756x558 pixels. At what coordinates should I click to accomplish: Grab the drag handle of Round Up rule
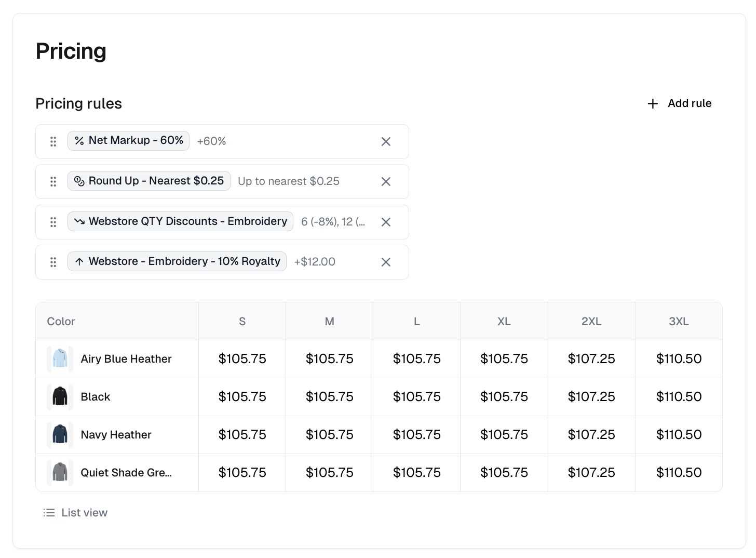tap(53, 181)
